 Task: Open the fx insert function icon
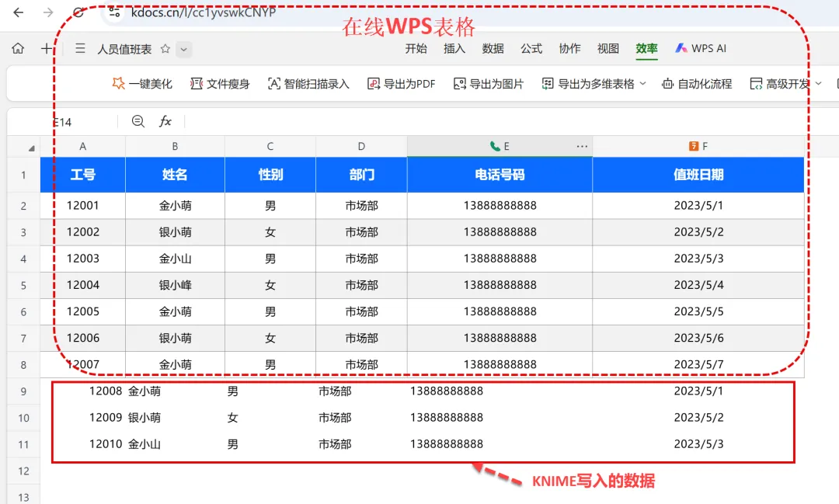(x=165, y=121)
